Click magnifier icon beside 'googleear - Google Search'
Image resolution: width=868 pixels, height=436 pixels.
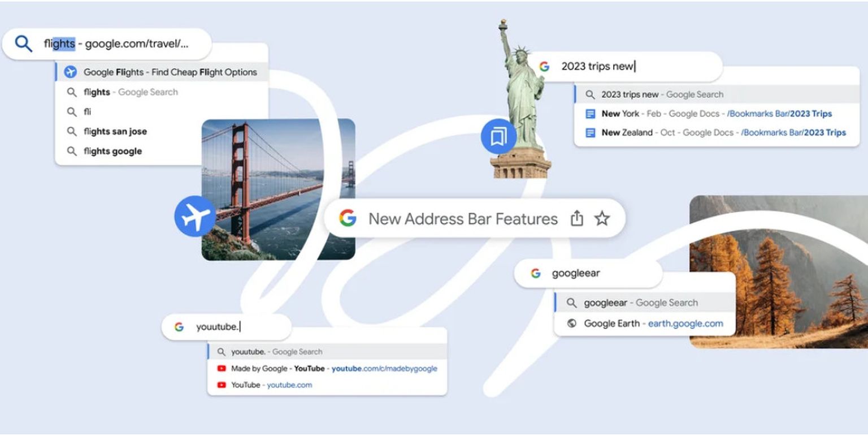click(x=571, y=303)
